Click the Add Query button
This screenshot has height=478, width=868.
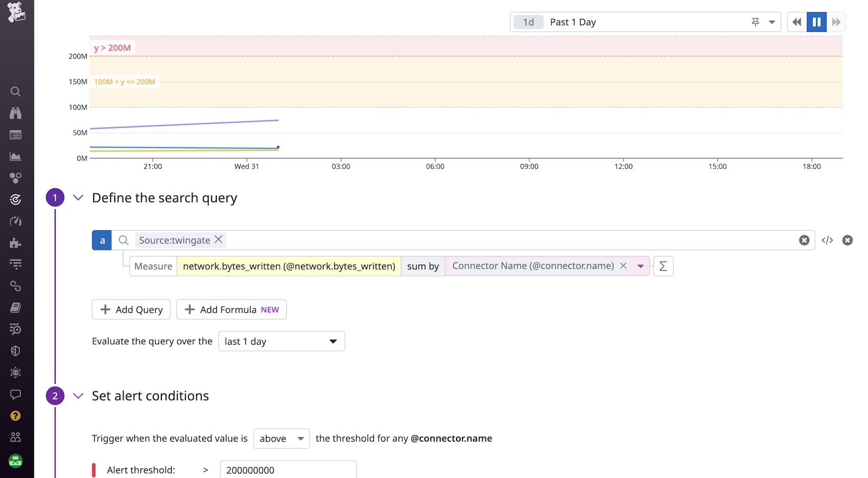131,309
